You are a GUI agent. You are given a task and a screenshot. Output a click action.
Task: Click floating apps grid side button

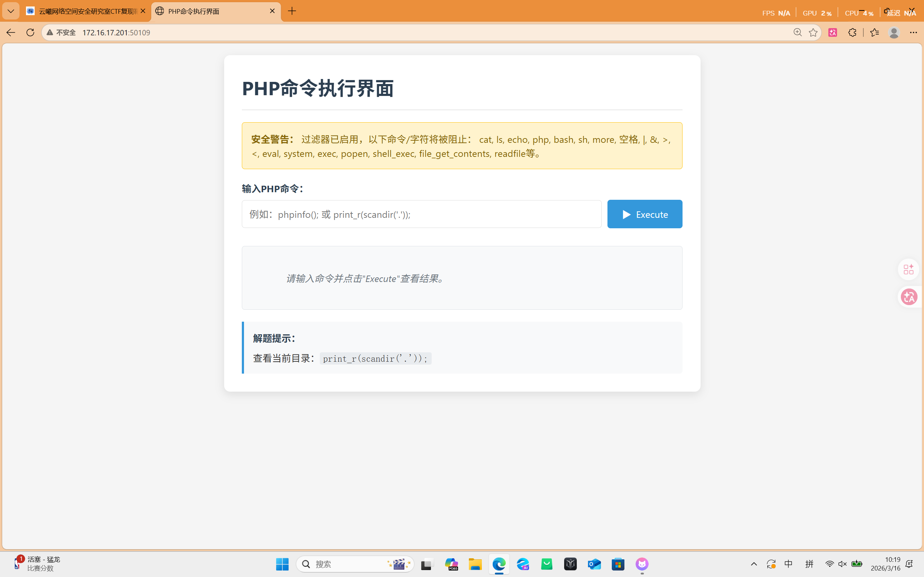909,269
